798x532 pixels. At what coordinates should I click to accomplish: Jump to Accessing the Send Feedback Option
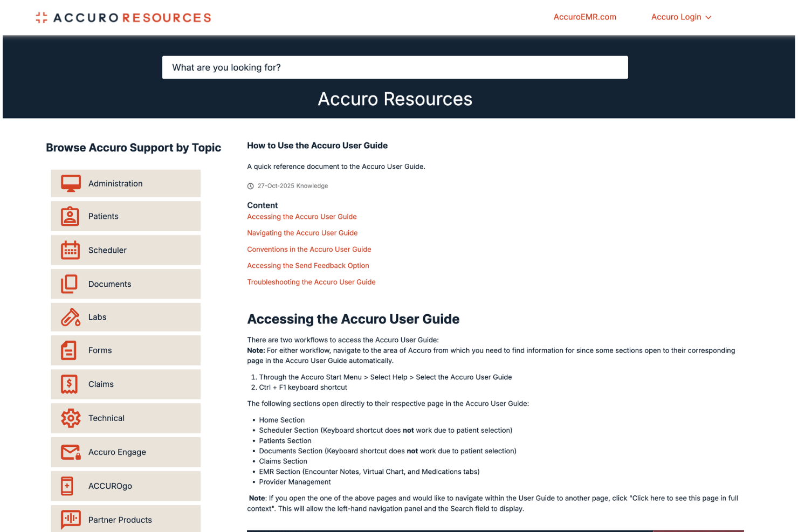308,266
